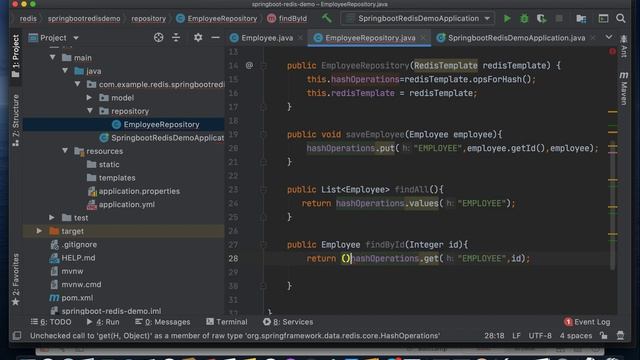Click the editor vertical scrollbar

click(x=612, y=205)
